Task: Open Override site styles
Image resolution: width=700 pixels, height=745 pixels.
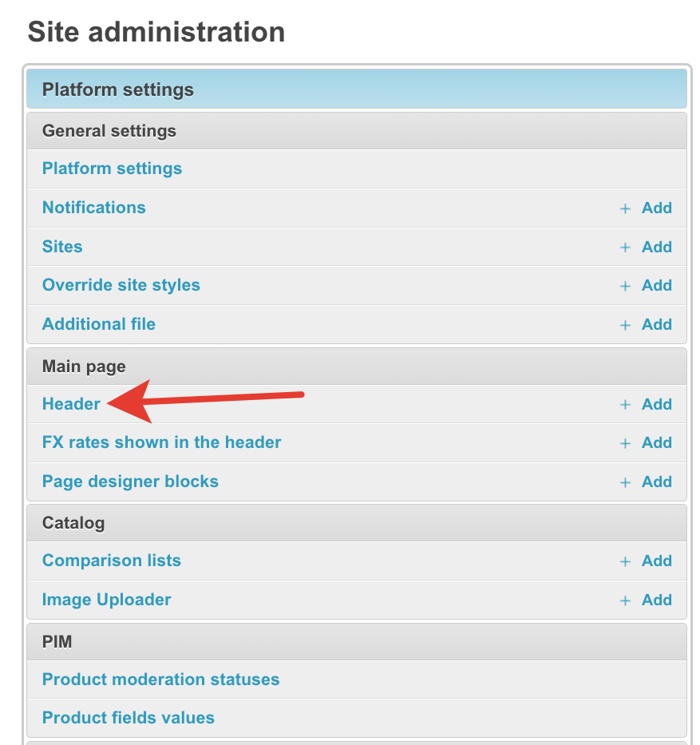Action: coord(121,285)
